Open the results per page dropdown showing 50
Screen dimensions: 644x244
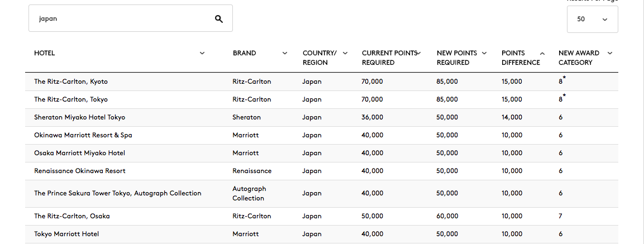click(592, 19)
